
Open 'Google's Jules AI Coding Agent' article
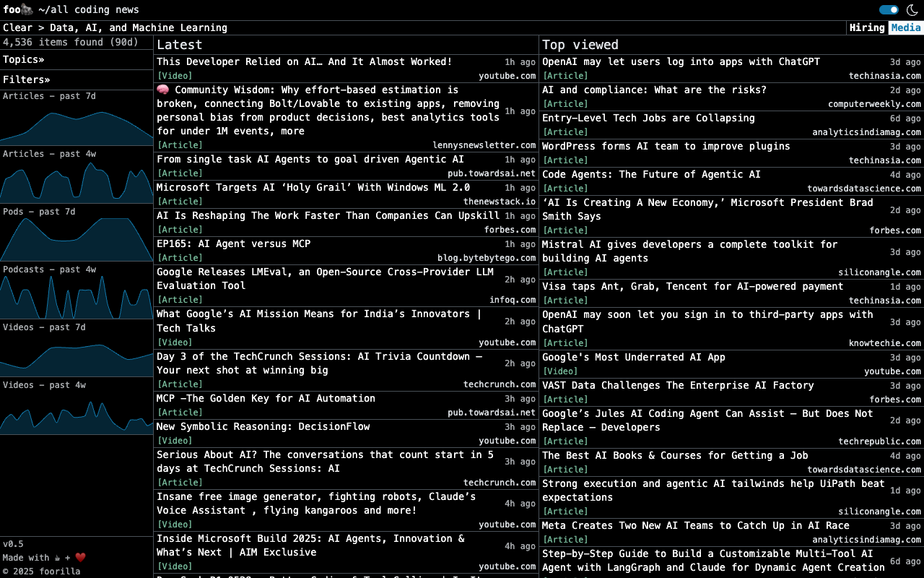coord(707,420)
